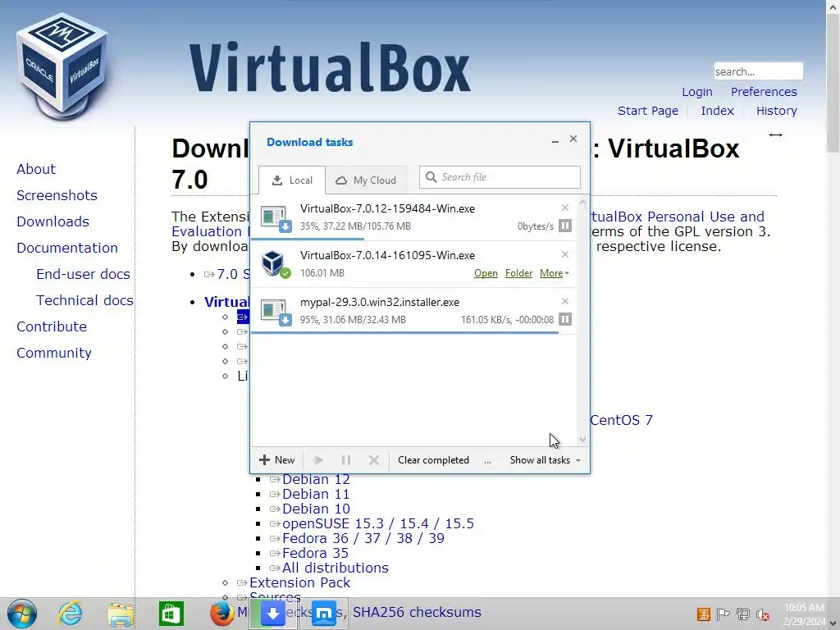Open the Debian 12 download link

pyautogui.click(x=316, y=479)
